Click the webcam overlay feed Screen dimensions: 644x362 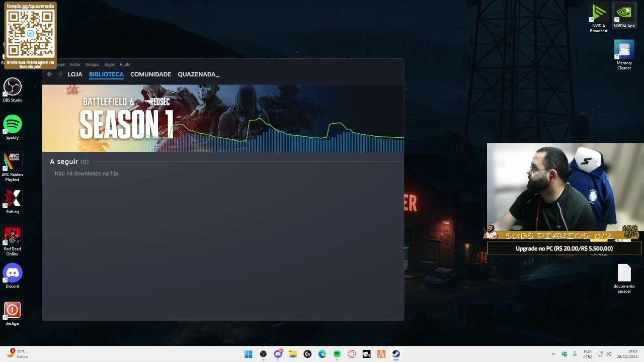pyautogui.click(x=565, y=187)
